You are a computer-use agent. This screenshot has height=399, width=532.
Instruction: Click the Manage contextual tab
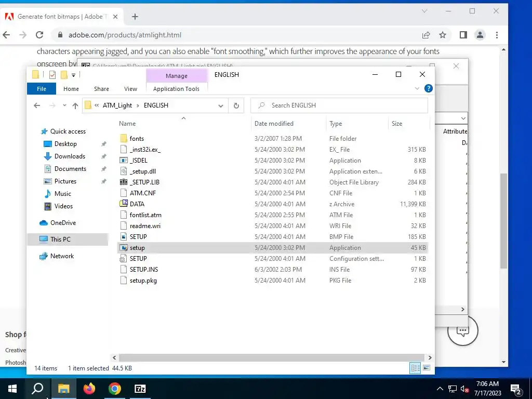(177, 76)
